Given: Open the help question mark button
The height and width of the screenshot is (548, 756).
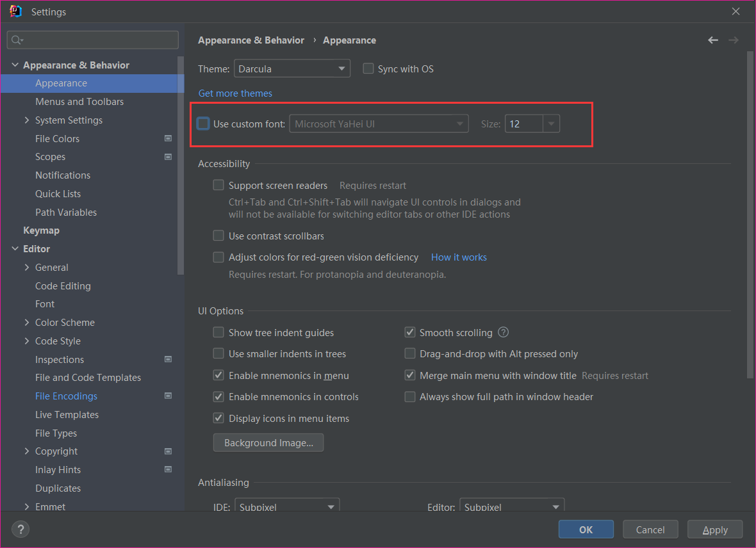Looking at the screenshot, I should 21,529.
